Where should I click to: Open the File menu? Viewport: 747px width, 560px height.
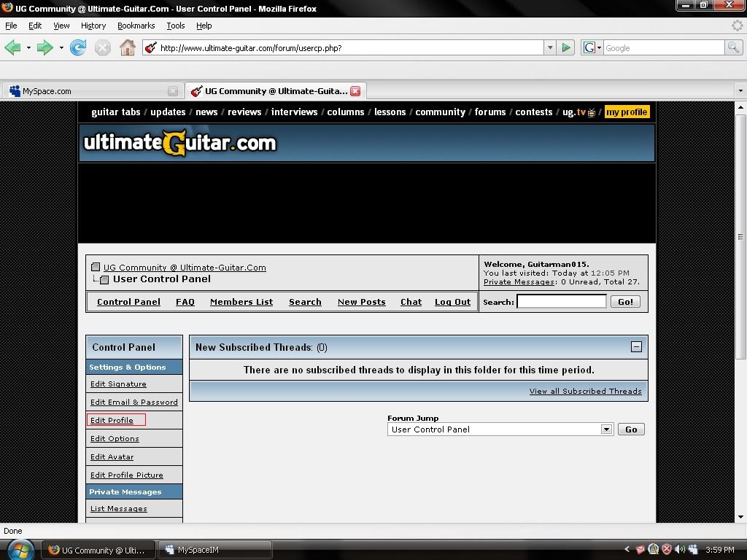tap(11, 26)
